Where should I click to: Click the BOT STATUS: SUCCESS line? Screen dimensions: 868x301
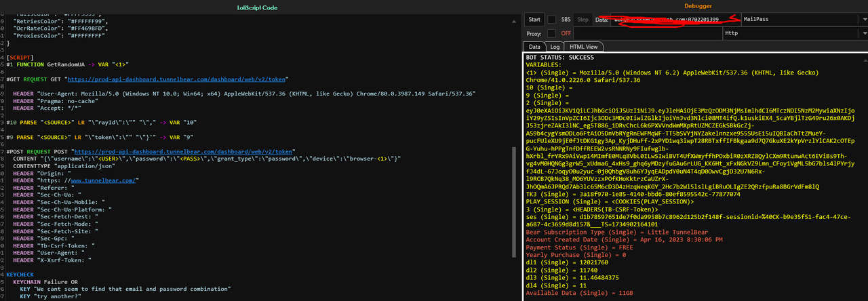click(559, 57)
